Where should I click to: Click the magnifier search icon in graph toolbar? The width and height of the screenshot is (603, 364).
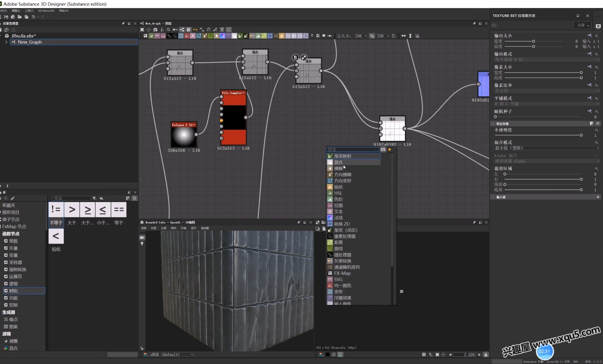168,30
